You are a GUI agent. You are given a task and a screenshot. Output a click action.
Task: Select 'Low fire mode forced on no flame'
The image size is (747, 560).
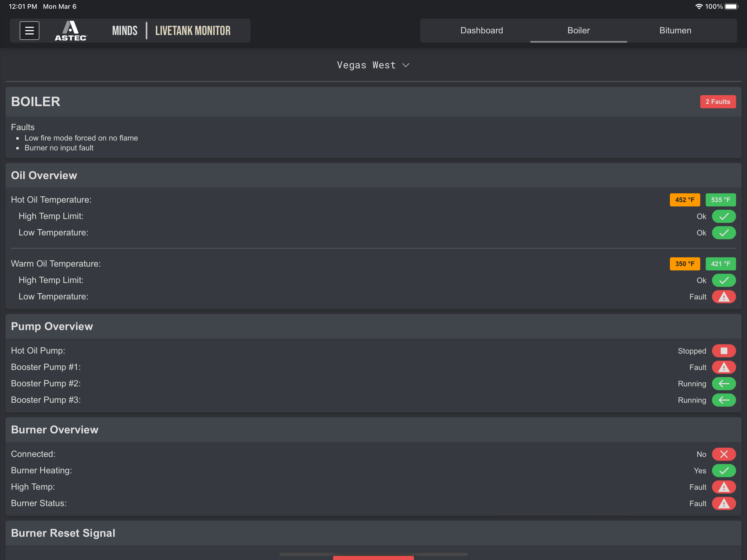click(81, 138)
